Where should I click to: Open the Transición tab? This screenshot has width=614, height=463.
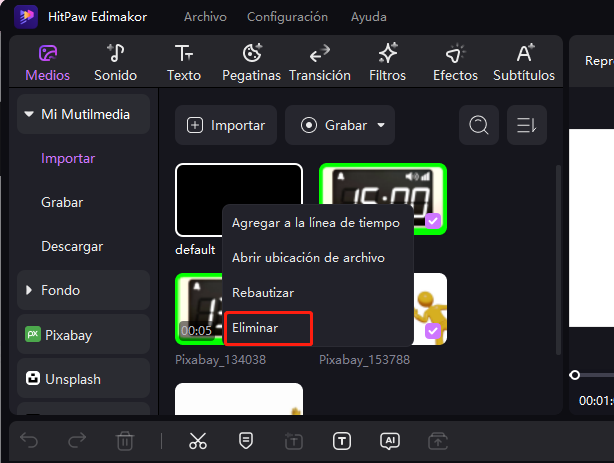[x=320, y=63]
